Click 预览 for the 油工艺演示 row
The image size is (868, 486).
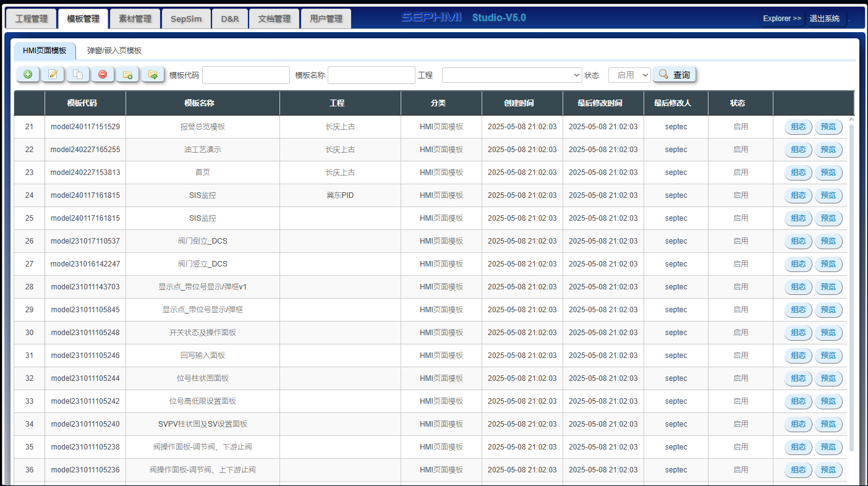[x=828, y=150]
